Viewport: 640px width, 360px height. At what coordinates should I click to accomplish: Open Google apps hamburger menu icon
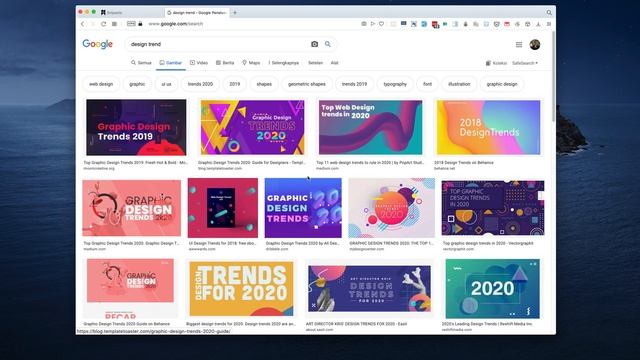click(519, 44)
